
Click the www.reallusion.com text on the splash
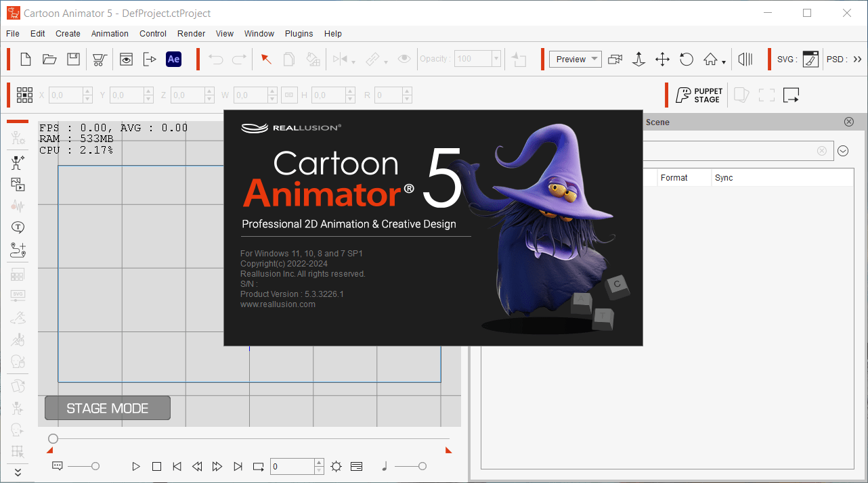click(278, 304)
